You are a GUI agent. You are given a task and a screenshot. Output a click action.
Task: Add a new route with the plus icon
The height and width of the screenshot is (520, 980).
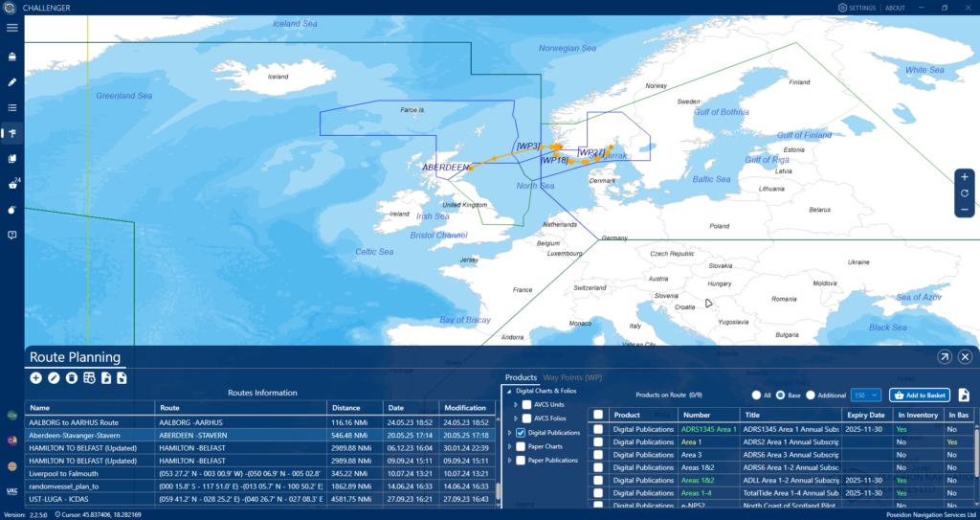(35, 378)
